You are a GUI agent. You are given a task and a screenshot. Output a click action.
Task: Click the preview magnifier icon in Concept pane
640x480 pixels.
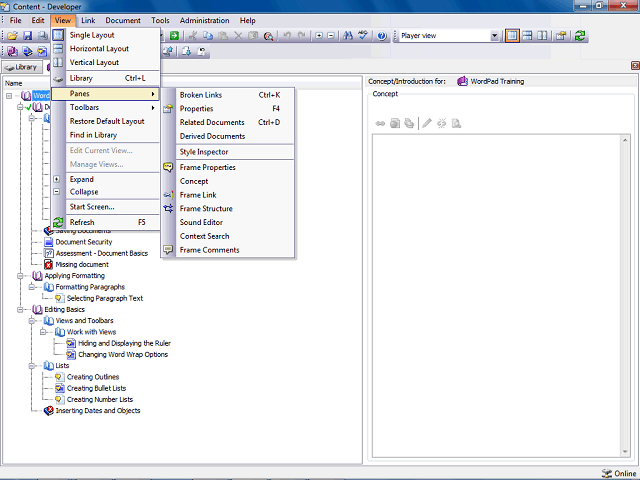pyautogui.click(x=456, y=123)
